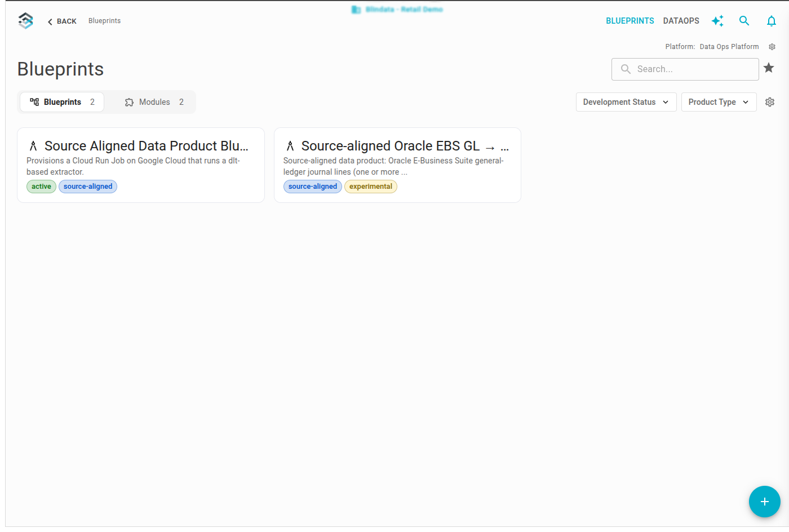
Task: Expand the Product Type filter dropdown
Action: [719, 102]
